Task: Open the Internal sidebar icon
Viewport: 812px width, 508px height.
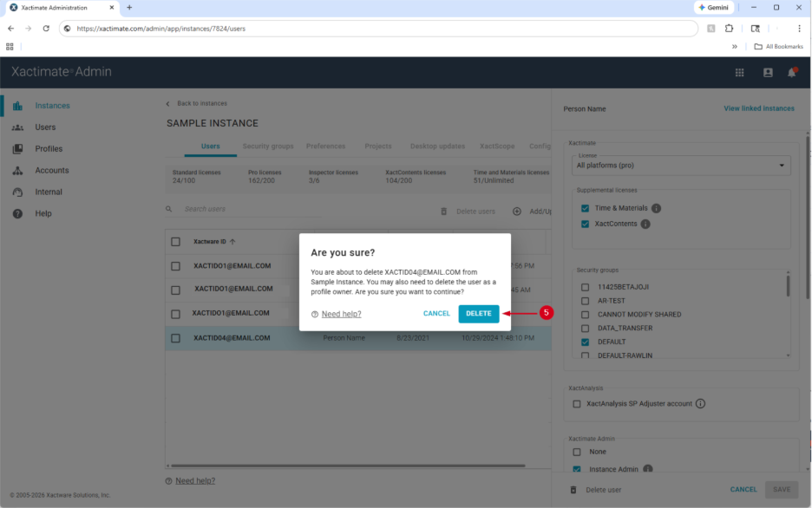Action: click(x=17, y=192)
